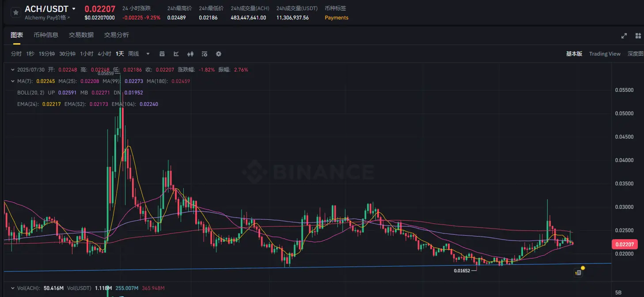
Task: Click the Vol(USDT) value 1.118M
Action: pos(103,288)
